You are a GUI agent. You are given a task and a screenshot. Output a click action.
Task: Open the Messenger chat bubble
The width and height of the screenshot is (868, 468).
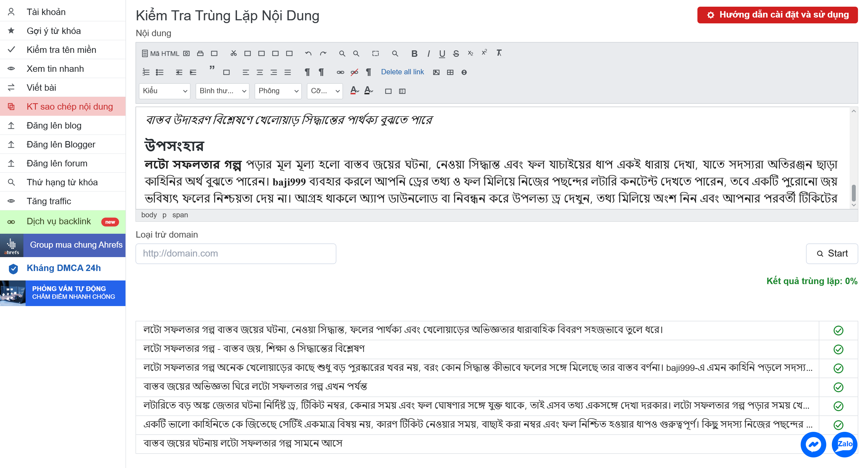(x=813, y=444)
